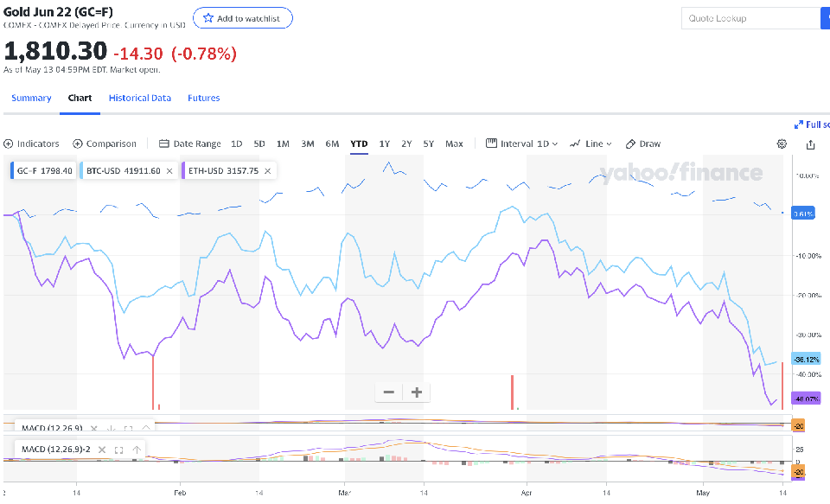Move the MACD (12,26,9)-2 panel up

click(x=137, y=450)
